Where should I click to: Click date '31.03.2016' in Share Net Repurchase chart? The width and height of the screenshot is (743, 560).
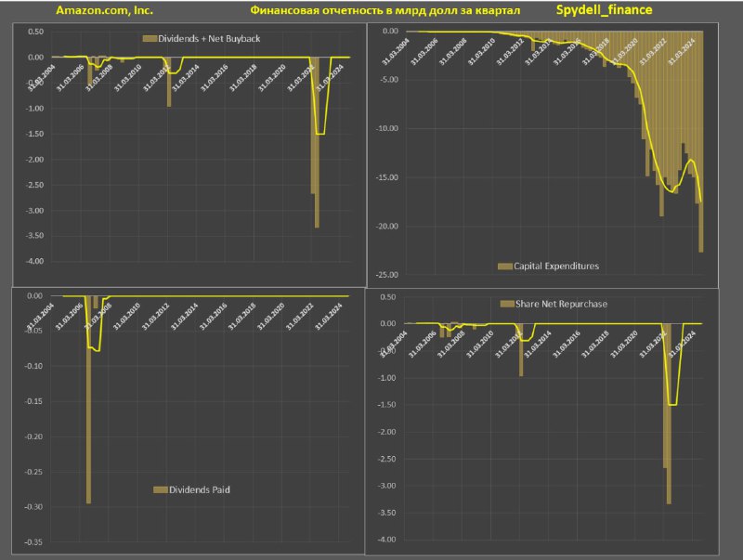coord(567,344)
